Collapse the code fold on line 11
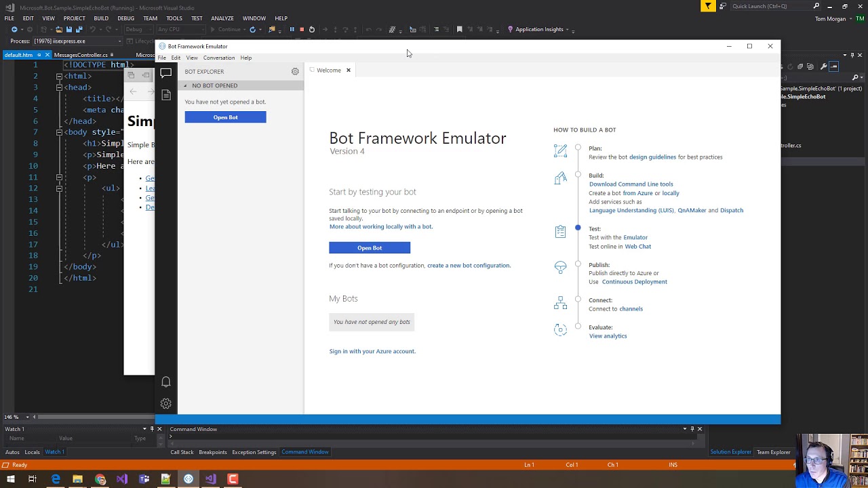Viewport: 868px width, 488px height. [x=59, y=177]
